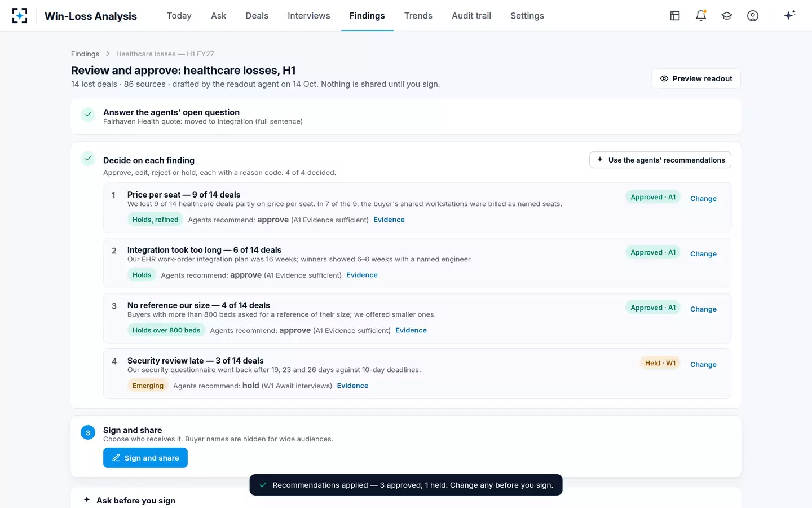Open the notifications bell
812x508 pixels.
[x=701, y=16]
